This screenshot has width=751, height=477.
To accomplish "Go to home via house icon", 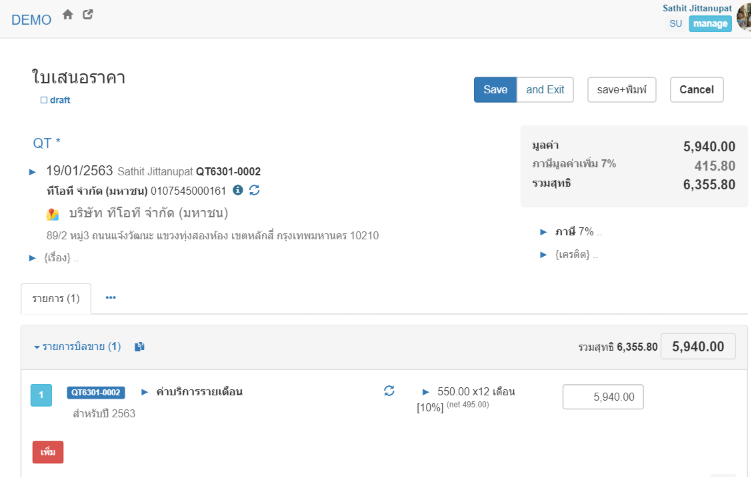I will (68, 15).
